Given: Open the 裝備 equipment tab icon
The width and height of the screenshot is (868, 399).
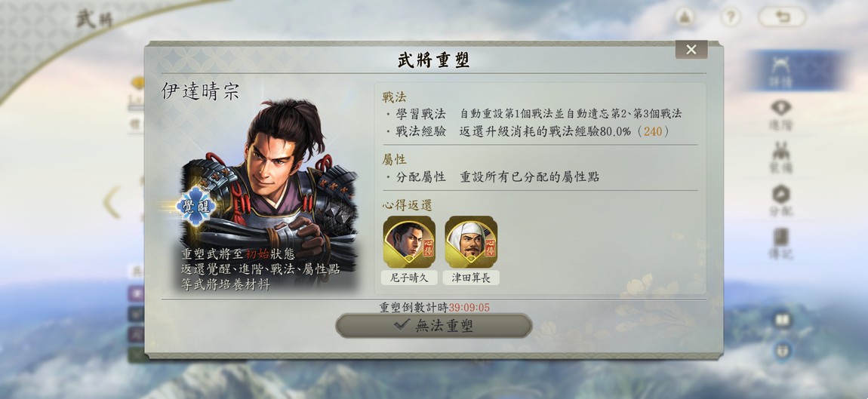Looking at the screenshot, I should pos(781,157).
